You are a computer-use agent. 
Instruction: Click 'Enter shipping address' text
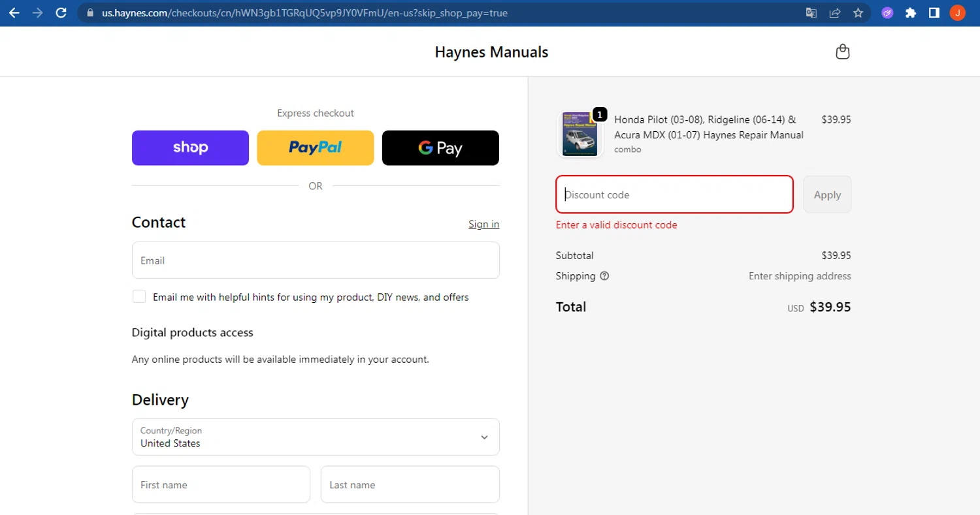pyautogui.click(x=800, y=276)
